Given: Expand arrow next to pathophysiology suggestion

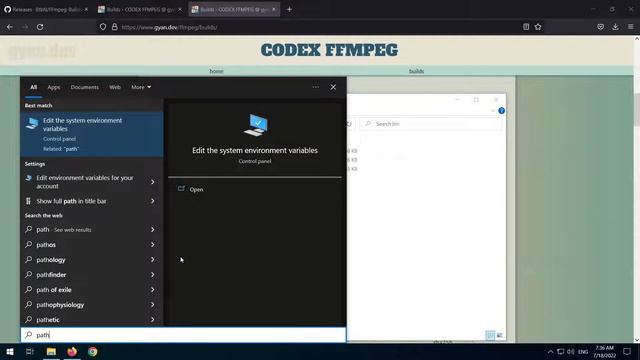Looking at the screenshot, I should 153,305.
